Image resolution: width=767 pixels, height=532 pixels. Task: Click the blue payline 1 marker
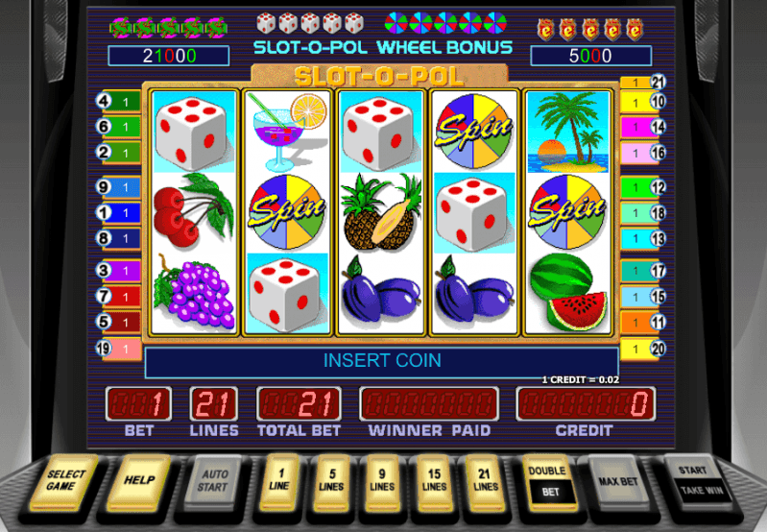(119, 213)
